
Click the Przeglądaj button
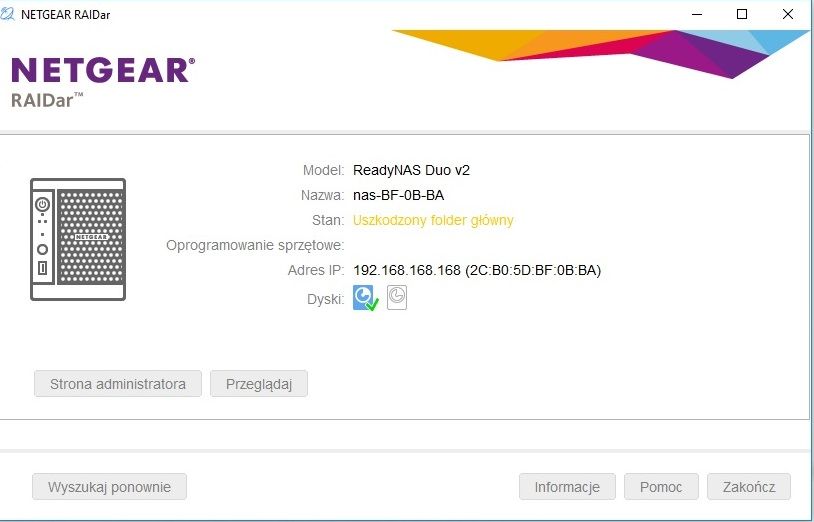pos(259,384)
